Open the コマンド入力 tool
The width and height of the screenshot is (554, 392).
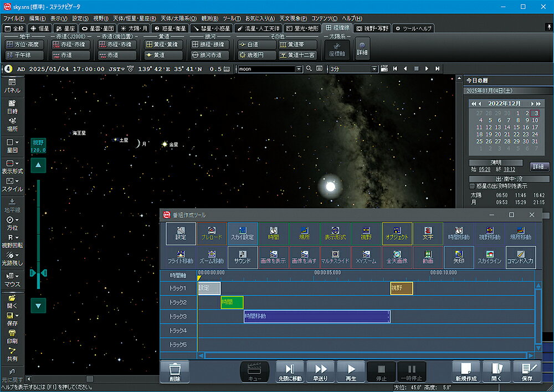coord(520,257)
